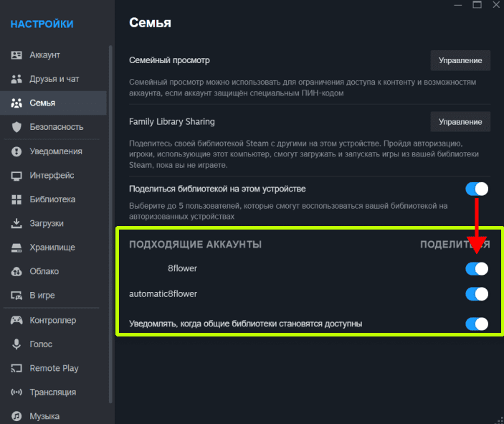Select Хранилище in the sidebar
The width and height of the screenshot is (504, 424).
click(53, 248)
